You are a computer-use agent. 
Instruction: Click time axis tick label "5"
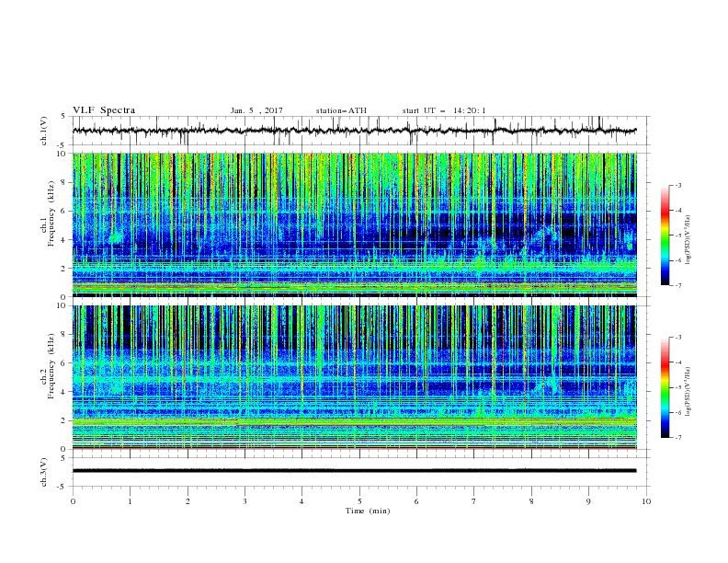[x=359, y=501]
